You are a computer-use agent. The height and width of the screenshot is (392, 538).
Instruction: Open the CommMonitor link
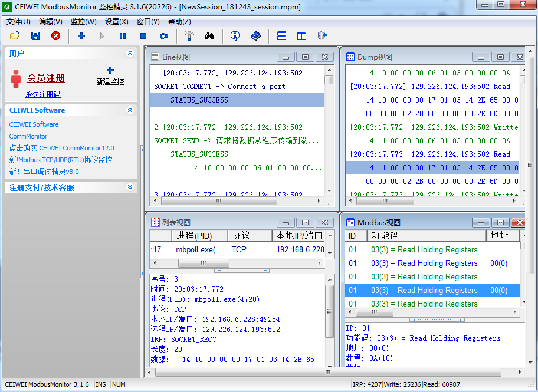[28, 136]
